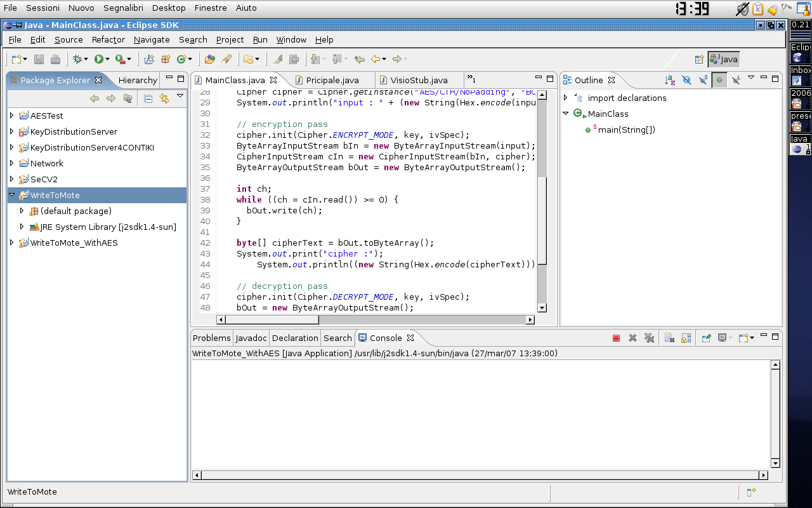The height and width of the screenshot is (508, 812).
Task: Select main(String[]) in Outline
Action: coord(627,130)
